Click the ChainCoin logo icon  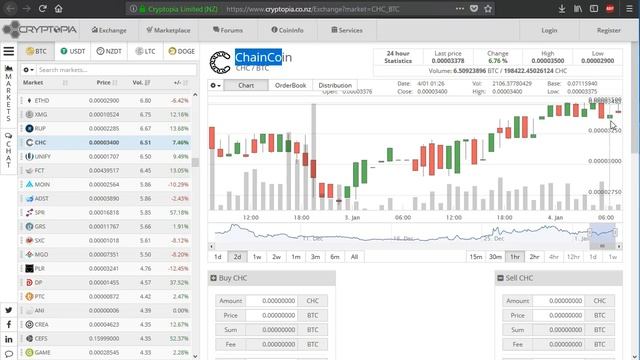point(220,62)
